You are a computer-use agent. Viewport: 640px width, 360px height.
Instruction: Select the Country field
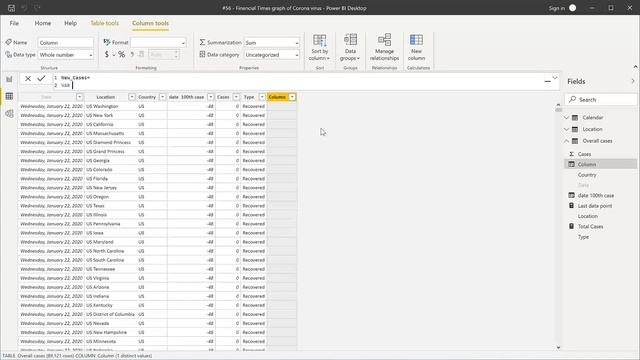tap(587, 175)
